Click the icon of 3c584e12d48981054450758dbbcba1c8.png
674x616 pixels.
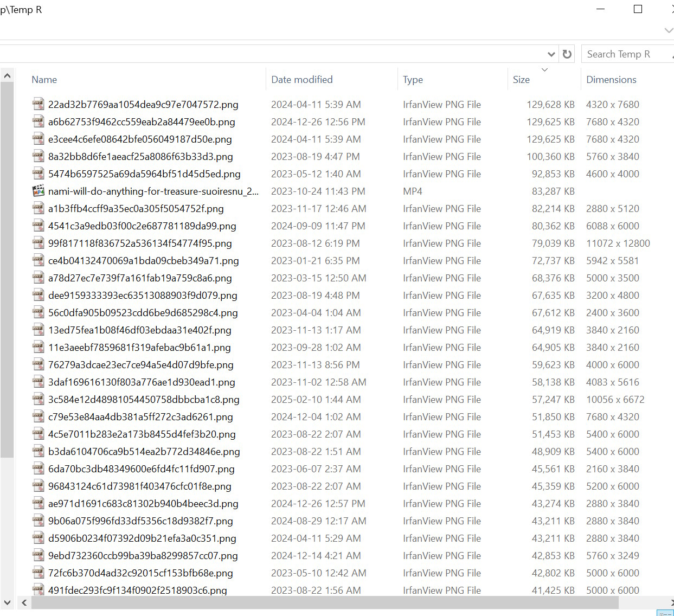click(x=38, y=399)
